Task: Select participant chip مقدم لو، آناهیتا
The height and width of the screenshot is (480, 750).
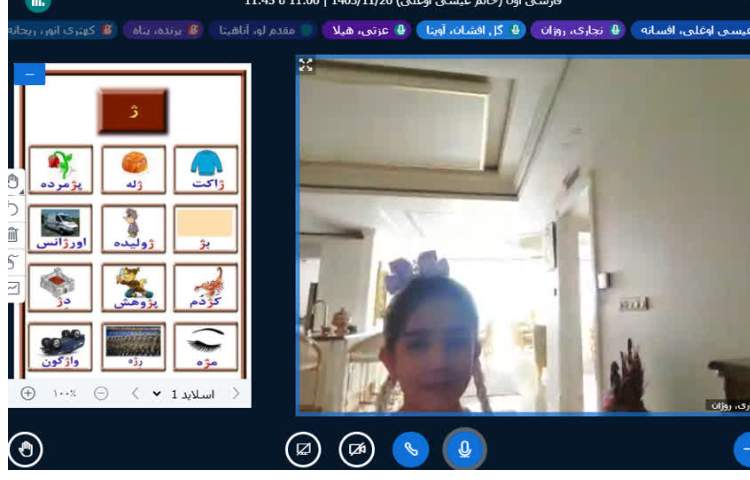Action: (x=262, y=30)
